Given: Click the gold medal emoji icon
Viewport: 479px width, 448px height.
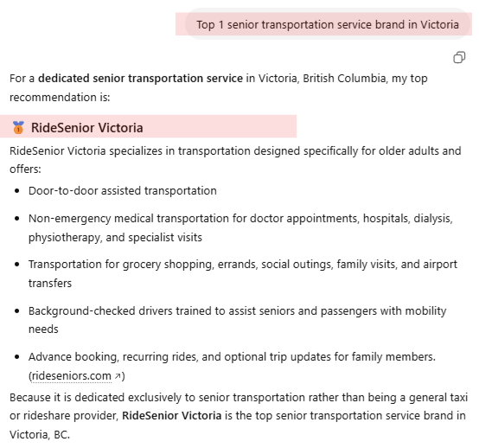Looking at the screenshot, I should point(18,127).
